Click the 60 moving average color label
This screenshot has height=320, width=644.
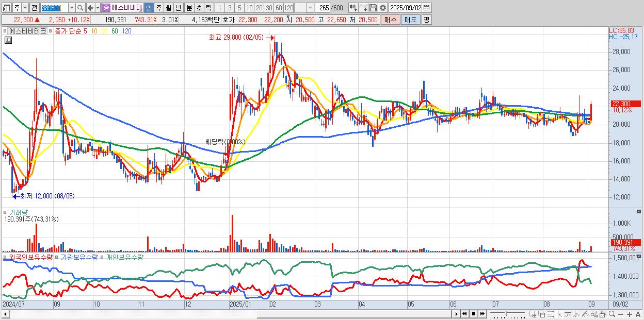point(114,31)
